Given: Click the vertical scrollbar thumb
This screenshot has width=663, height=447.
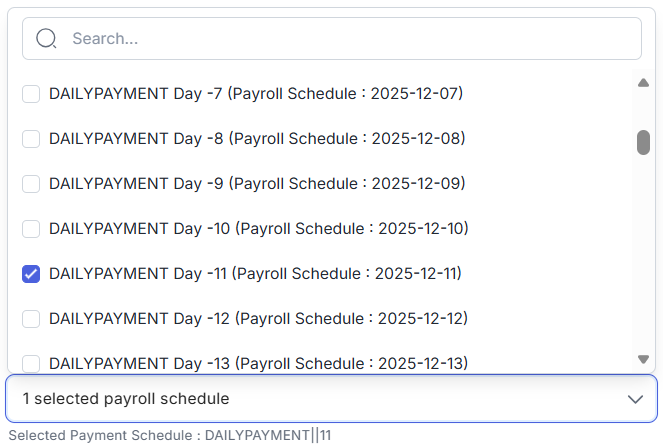Looking at the screenshot, I should click(x=644, y=142).
